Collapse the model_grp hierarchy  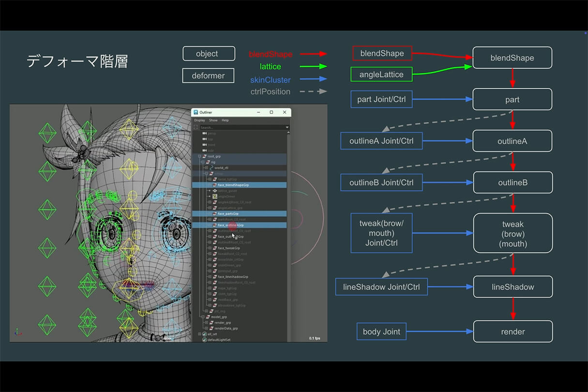coord(203,317)
